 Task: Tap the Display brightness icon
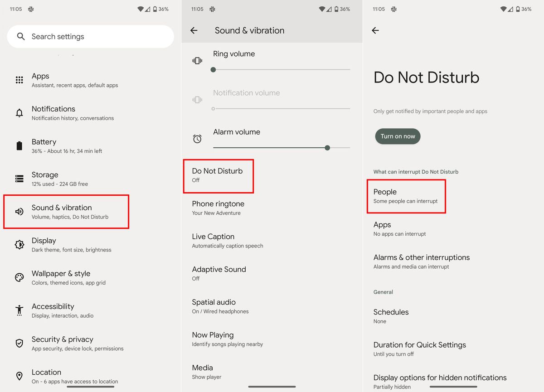[x=19, y=245]
